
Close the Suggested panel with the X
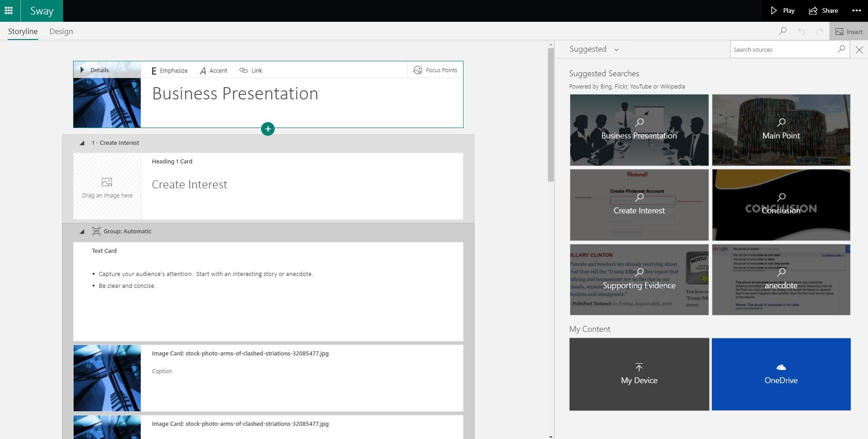pos(859,50)
